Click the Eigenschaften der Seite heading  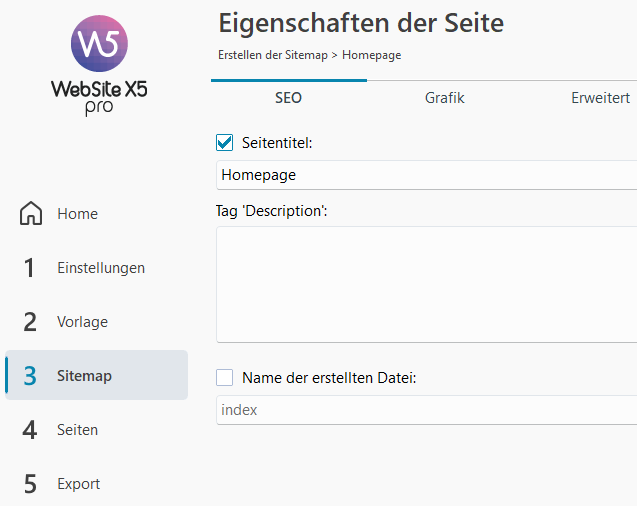pos(361,22)
